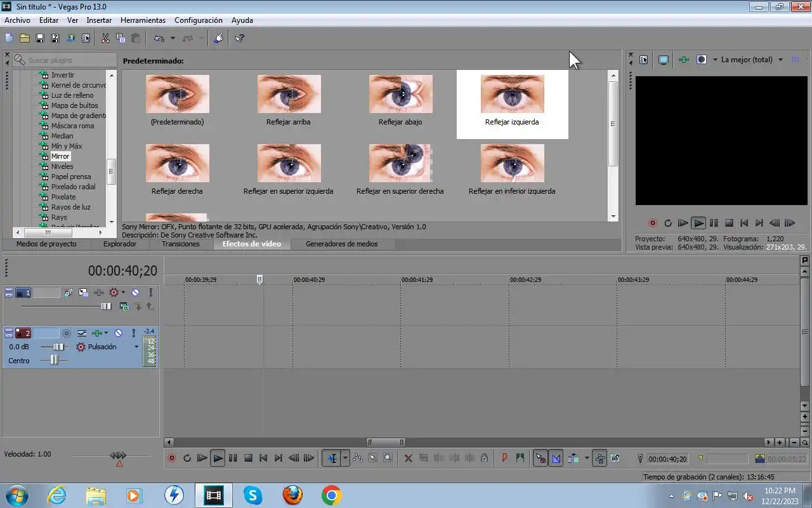Toggle automatic crossfades in timeline toolbar
Image resolution: width=812 pixels, height=508 pixels.
556,458
